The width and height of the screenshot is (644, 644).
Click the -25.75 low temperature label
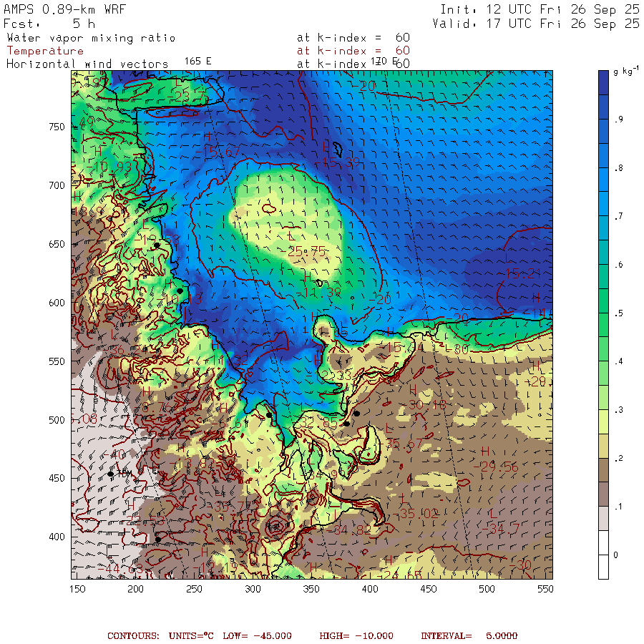point(306,251)
